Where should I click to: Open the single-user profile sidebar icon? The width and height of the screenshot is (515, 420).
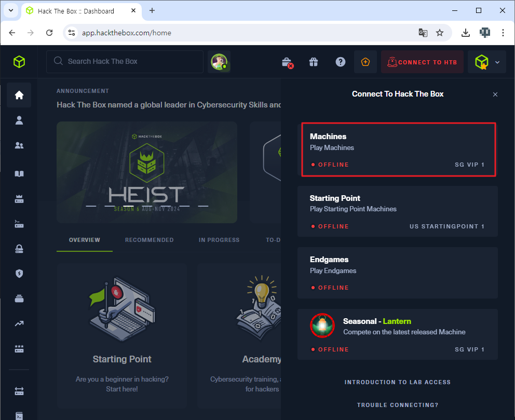[19, 120]
